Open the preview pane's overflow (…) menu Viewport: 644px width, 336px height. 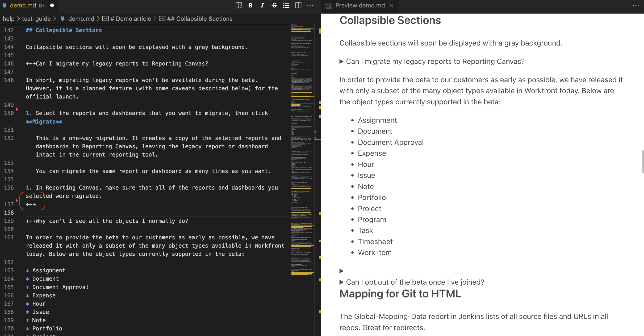635,5
